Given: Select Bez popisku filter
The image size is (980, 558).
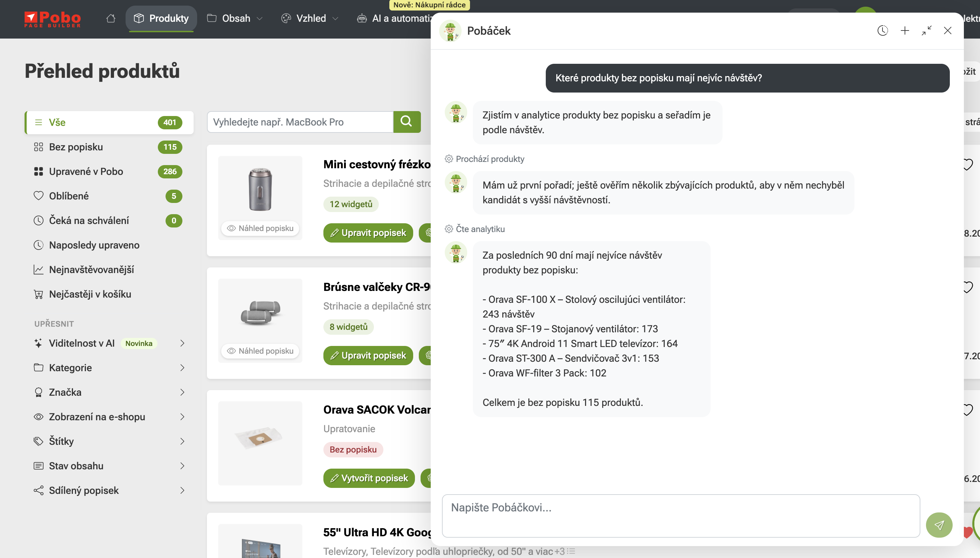Looking at the screenshot, I should [x=109, y=147].
